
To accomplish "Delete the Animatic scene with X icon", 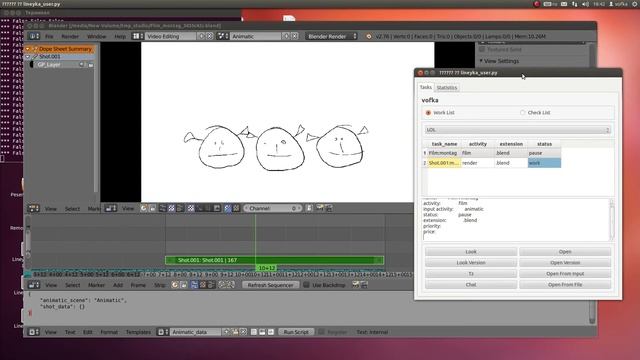I will point(294,36).
